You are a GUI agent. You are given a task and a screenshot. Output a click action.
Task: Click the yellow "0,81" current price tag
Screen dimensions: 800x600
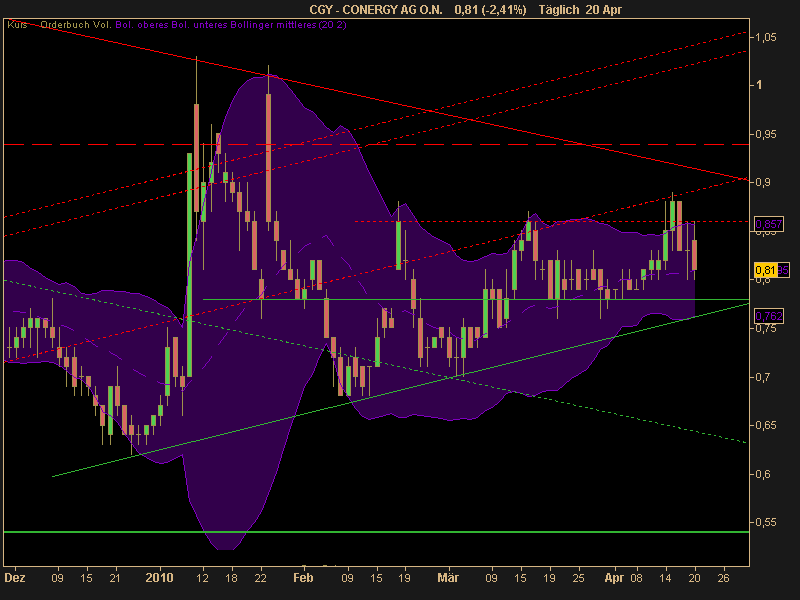pyautogui.click(x=765, y=270)
